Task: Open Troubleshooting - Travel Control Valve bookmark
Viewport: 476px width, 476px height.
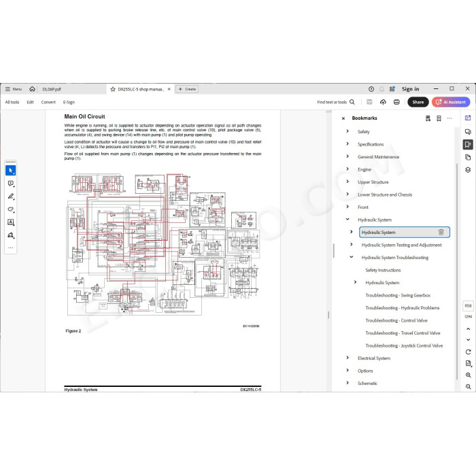Action: [x=403, y=333]
